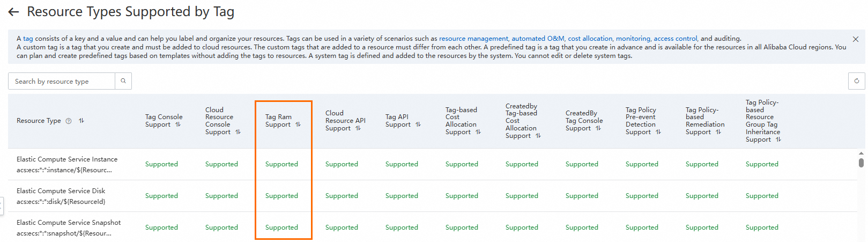Sort by Resource Group Tag Inheritance Support

pyautogui.click(x=778, y=140)
